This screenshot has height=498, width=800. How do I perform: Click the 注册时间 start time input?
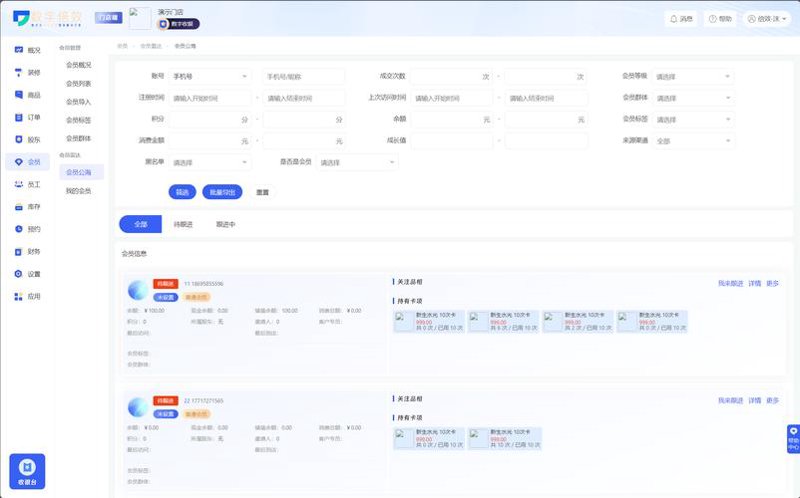click(x=210, y=98)
